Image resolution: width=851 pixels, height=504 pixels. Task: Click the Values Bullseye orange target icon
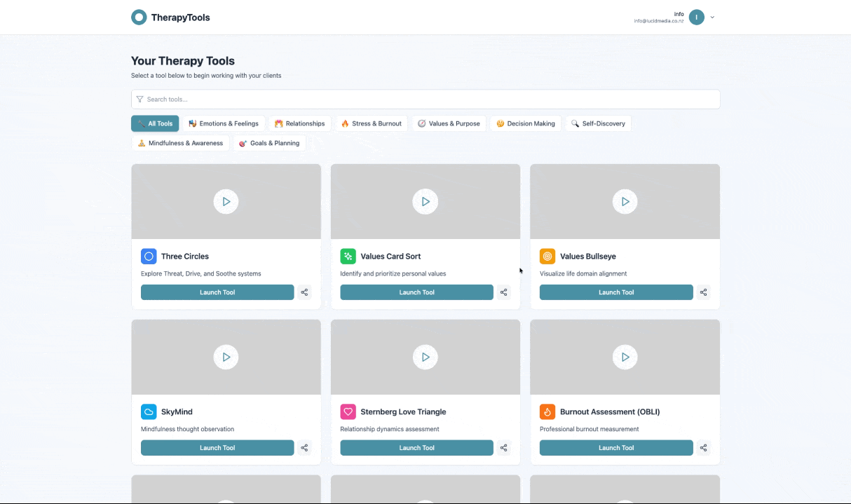coord(547,257)
